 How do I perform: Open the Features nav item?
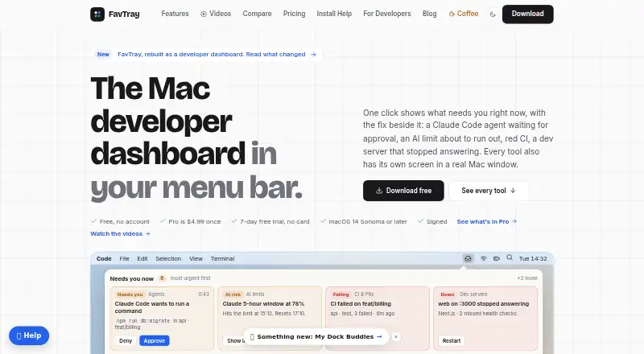175,14
